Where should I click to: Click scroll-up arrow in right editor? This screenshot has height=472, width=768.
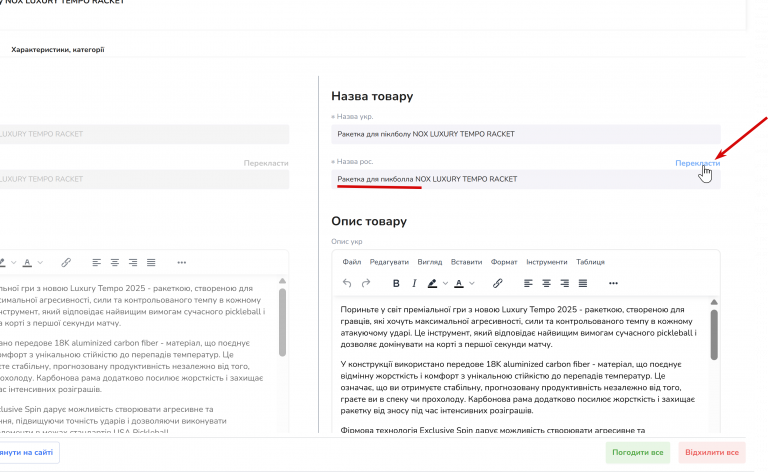click(714, 302)
